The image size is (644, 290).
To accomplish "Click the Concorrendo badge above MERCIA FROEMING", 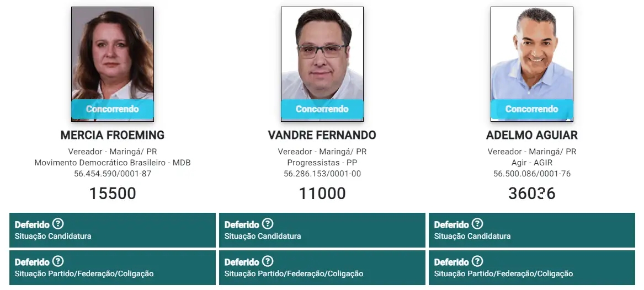I will click(113, 109).
